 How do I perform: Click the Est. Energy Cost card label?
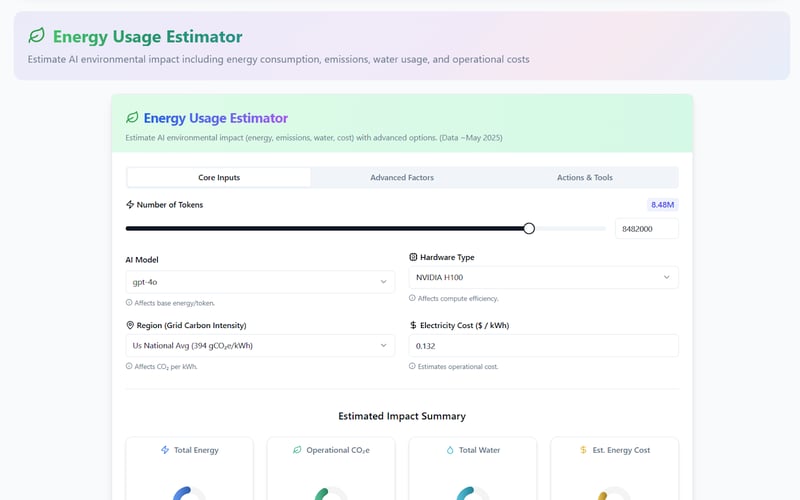point(621,450)
